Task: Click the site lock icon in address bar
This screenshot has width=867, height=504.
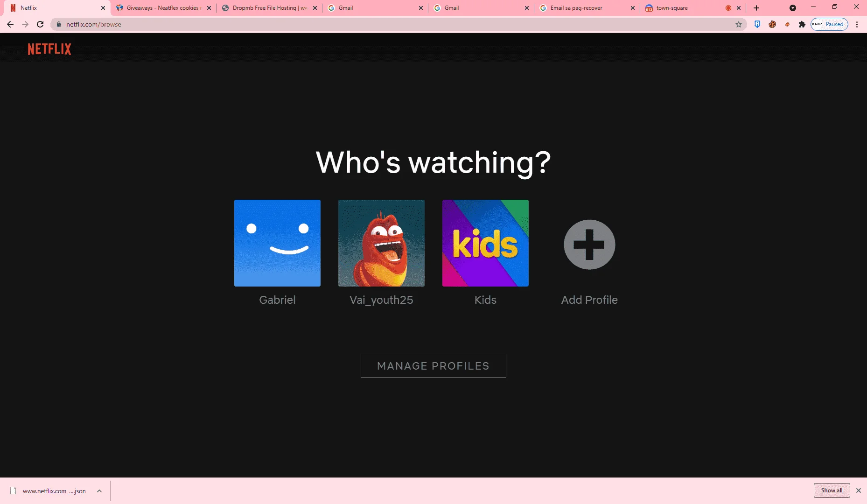Action: click(59, 24)
